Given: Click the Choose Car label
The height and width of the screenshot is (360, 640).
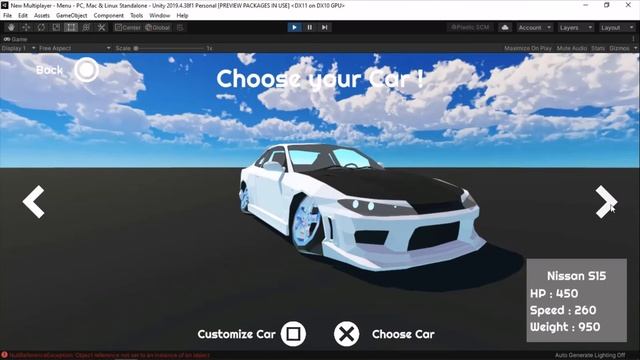Looking at the screenshot, I should (x=403, y=334).
